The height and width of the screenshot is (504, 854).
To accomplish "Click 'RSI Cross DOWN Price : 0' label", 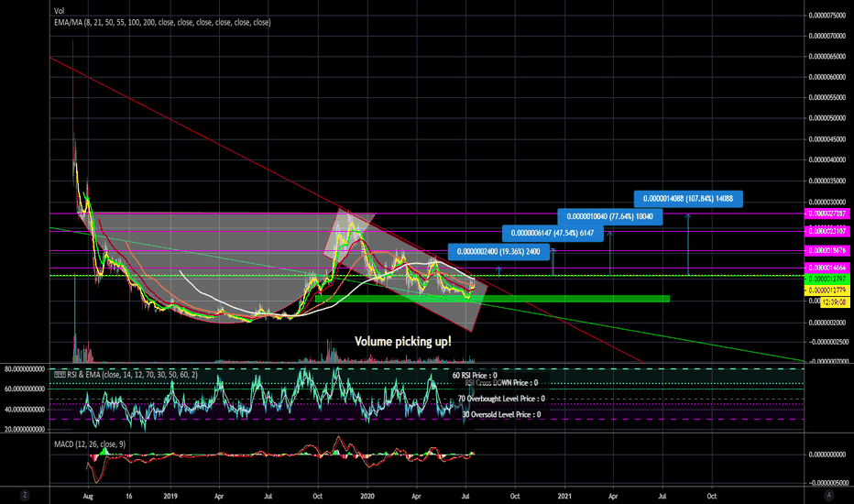I will (x=501, y=383).
